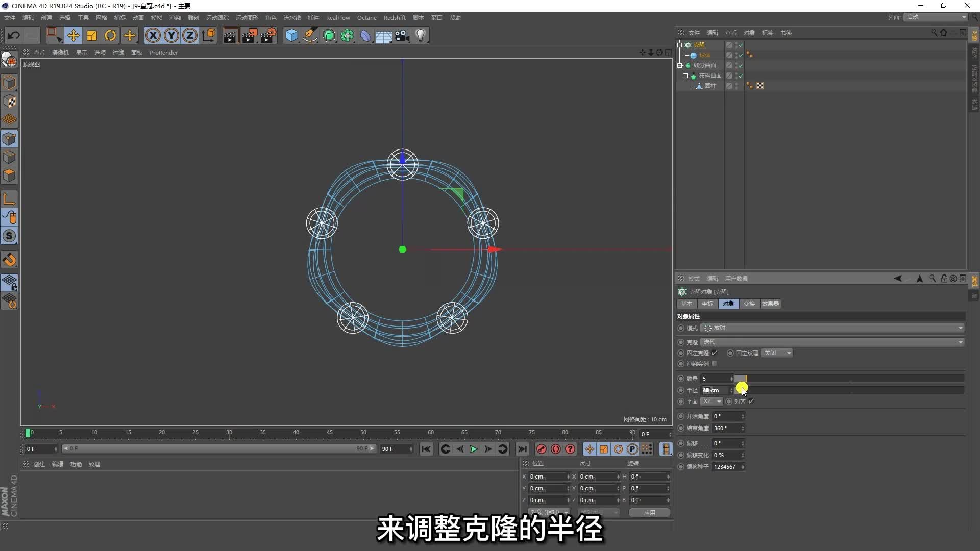The height and width of the screenshot is (551, 980).
Task: Go to the start of timeline
Action: click(426, 449)
